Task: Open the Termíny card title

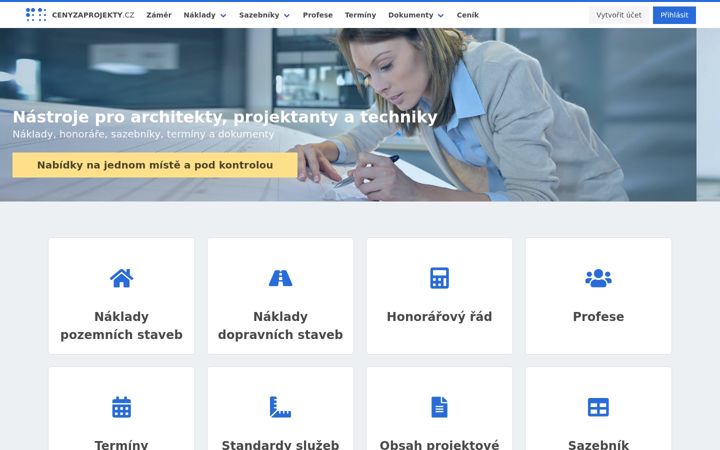Action: (121, 444)
